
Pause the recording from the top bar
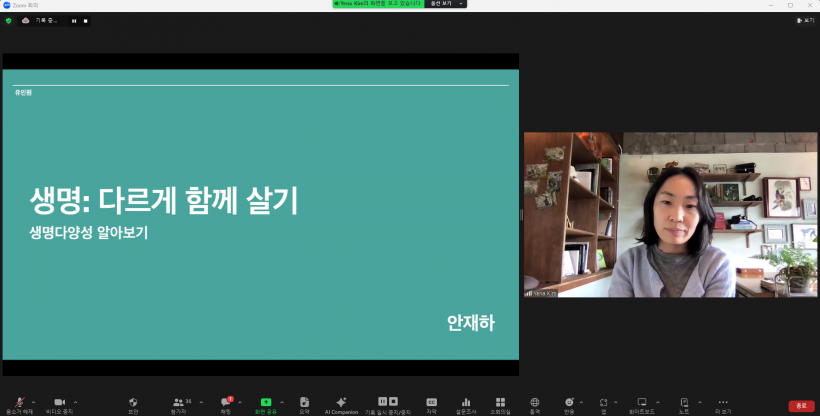(73, 20)
